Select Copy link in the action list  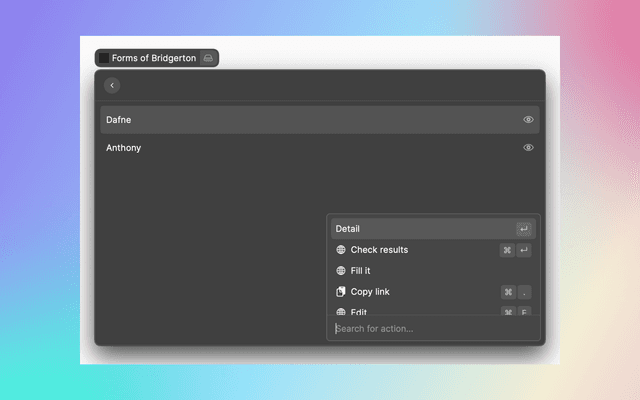tap(370, 292)
